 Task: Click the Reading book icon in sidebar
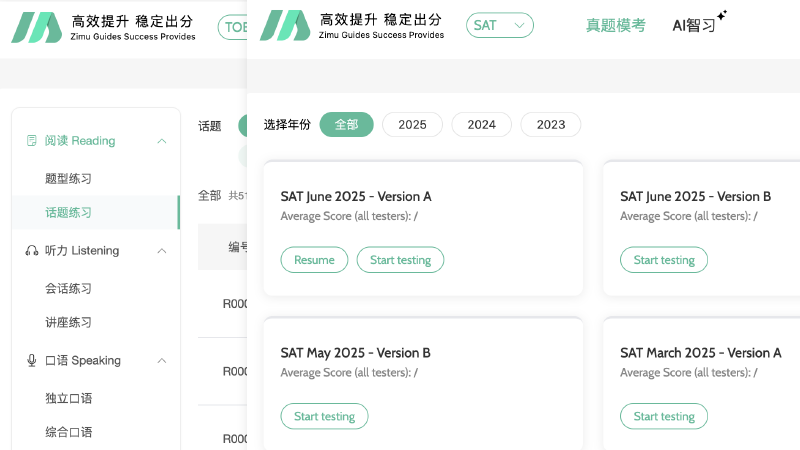click(32, 141)
